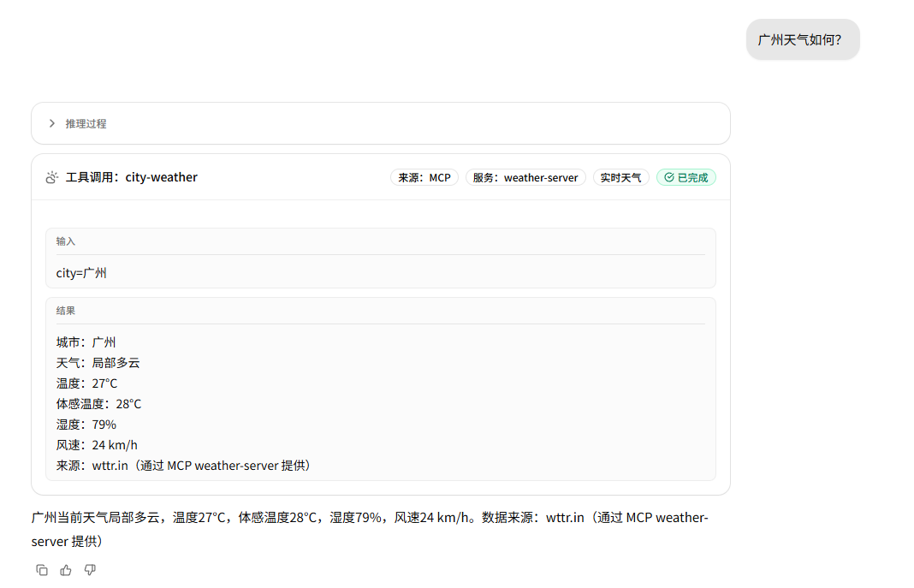The height and width of the screenshot is (588, 914).
Task: Select the line 天气：局部多云
Action: point(98,363)
